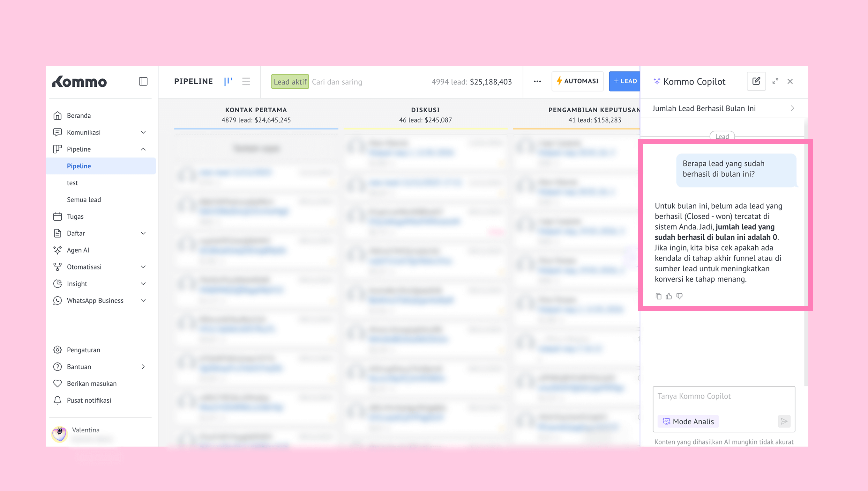Collapse the Pipeline sidebar section
This screenshot has height=491, width=868.
[143, 149]
